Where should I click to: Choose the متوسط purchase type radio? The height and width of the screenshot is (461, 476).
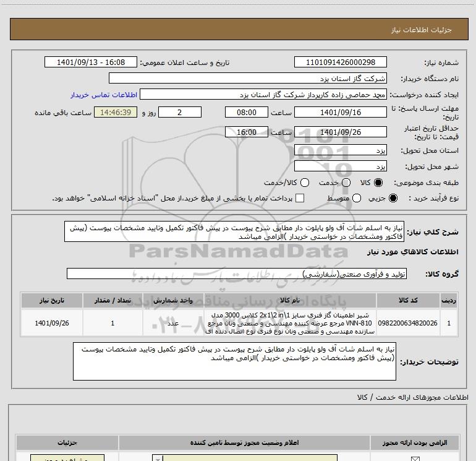(357, 198)
